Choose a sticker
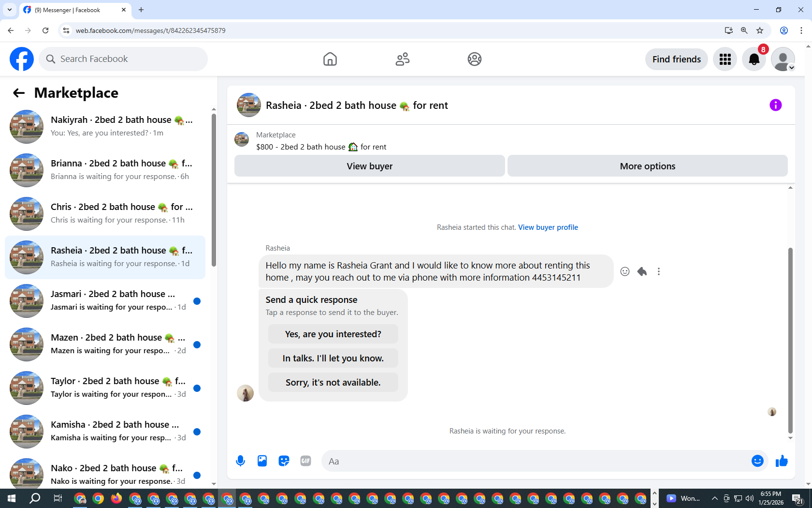This screenshot has width=812, height=508. (x=284, y=461)
